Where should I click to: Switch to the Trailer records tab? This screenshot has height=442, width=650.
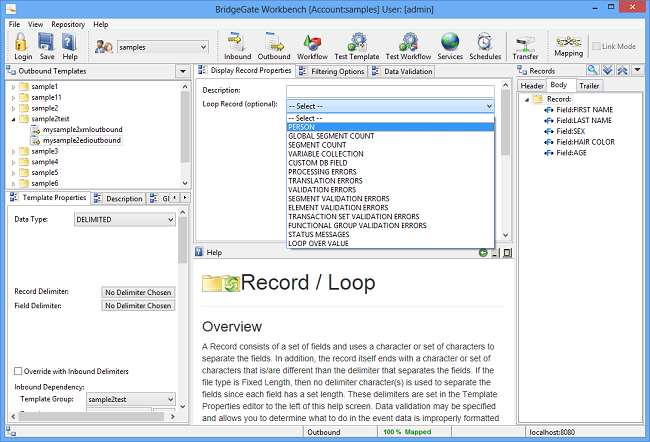pyautogui.click(x=589, y=86)
